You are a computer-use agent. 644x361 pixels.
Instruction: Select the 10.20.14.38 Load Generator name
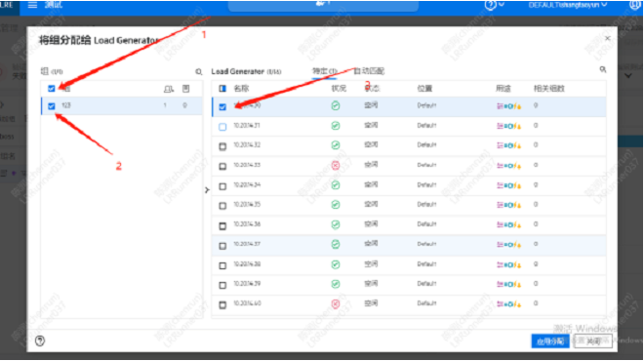pos(247,264)
